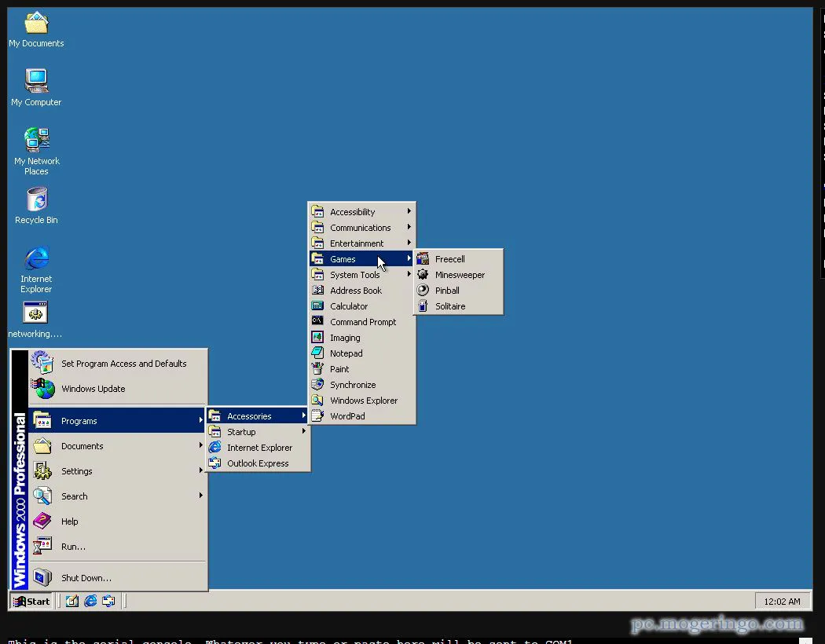Expand the Communications submenu arrow
This screenshot has width=825, height=644.
coord(409,227)
